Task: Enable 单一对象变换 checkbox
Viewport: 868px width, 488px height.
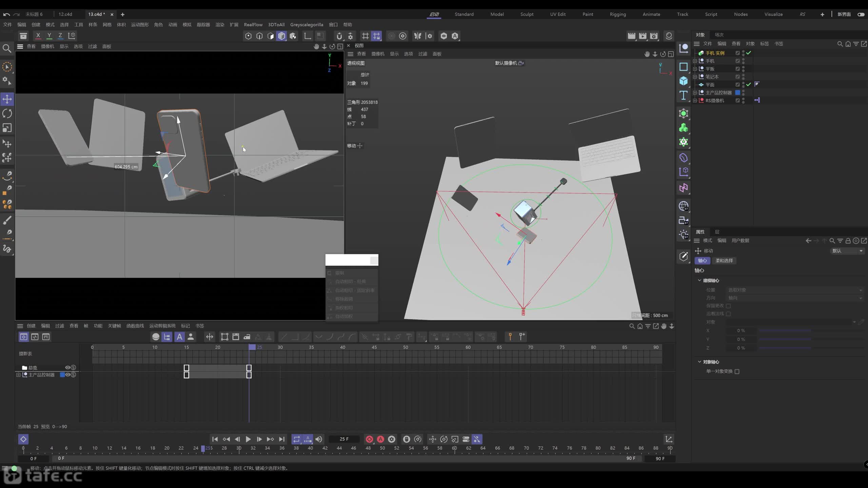Action: (737, 371)
